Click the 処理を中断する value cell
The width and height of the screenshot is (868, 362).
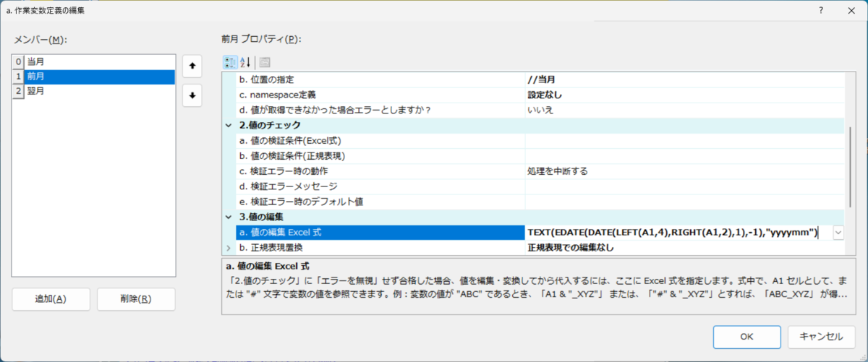click(x=685, y=171)
